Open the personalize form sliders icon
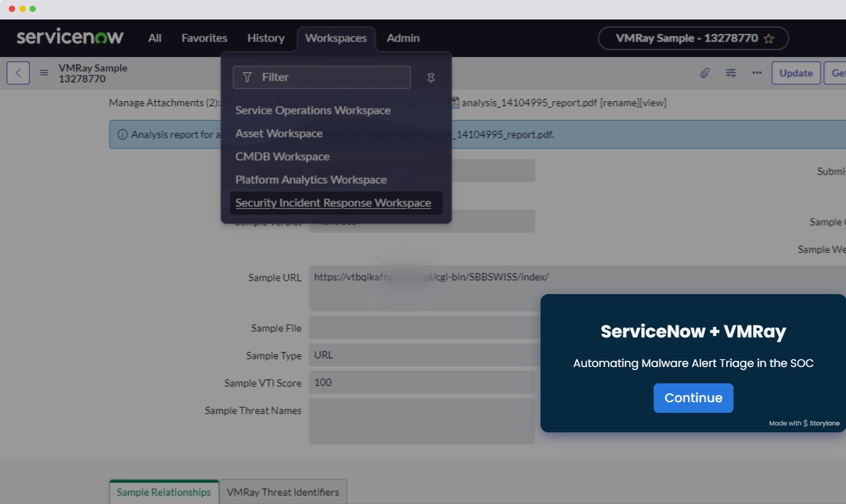The image size is (846, 504). coord(731,73)
